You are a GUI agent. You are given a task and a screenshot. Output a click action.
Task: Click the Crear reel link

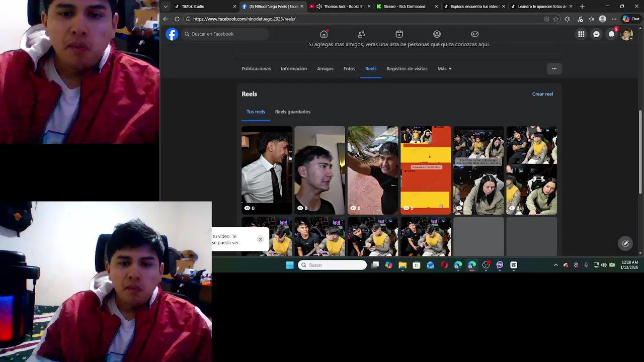542,94
